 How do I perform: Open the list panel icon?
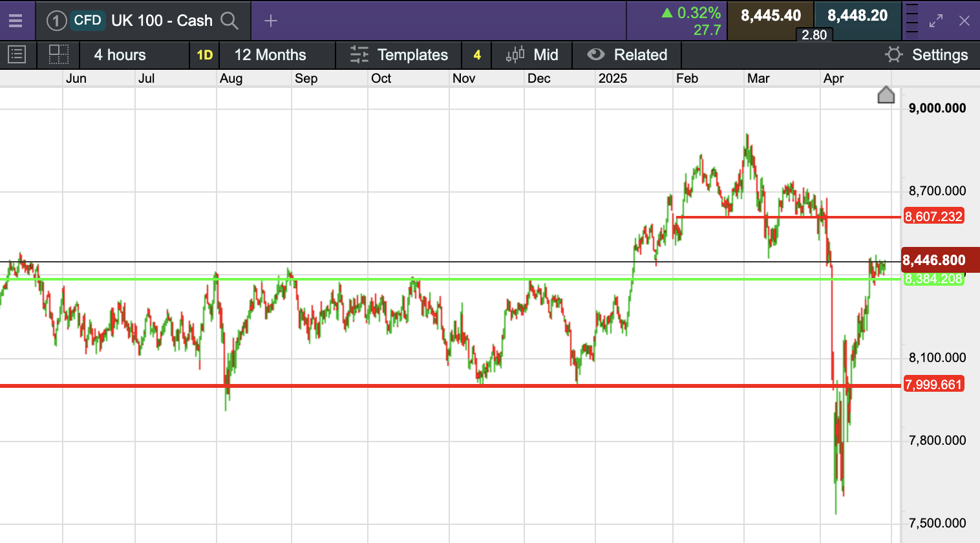(x=17, y=55)
